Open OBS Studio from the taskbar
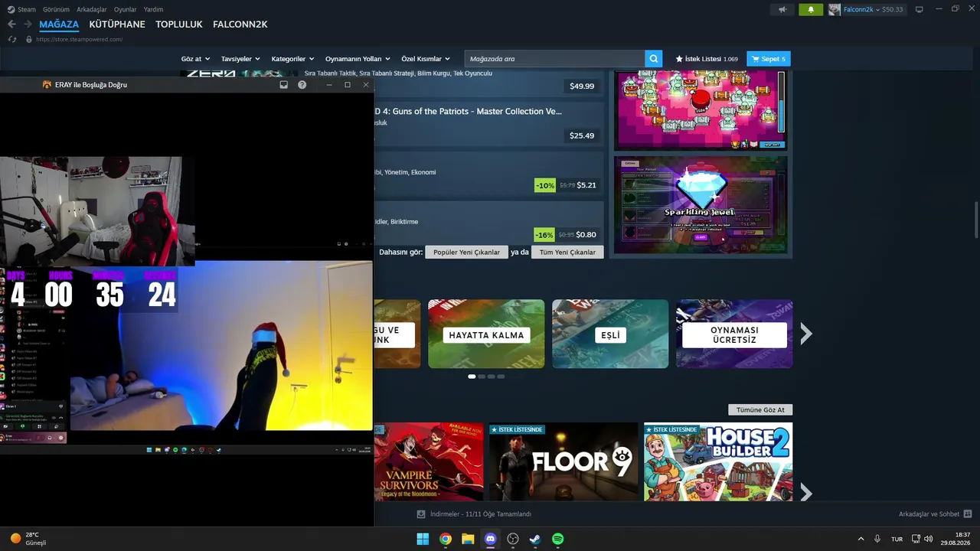This screenshot has height=551, width=980. 513,539
